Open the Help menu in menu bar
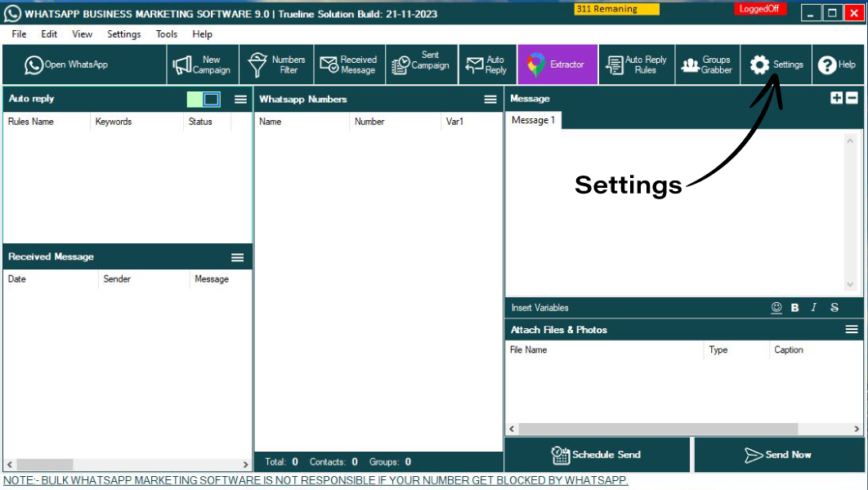868x490 pixels. coord(202,34)
